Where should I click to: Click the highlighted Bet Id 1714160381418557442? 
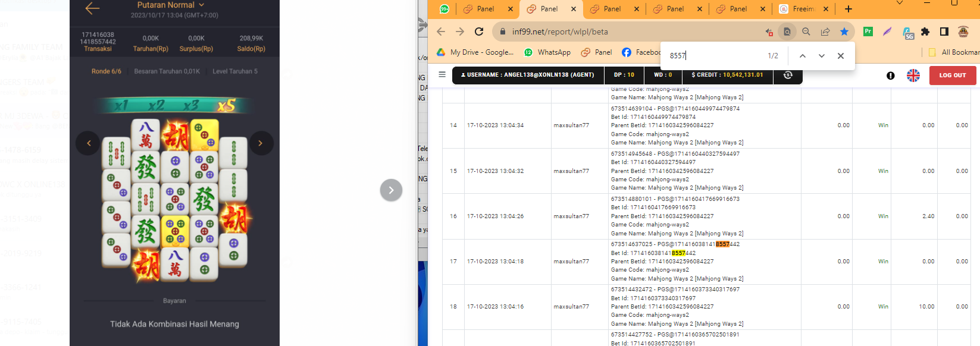[x=653, y=253]
